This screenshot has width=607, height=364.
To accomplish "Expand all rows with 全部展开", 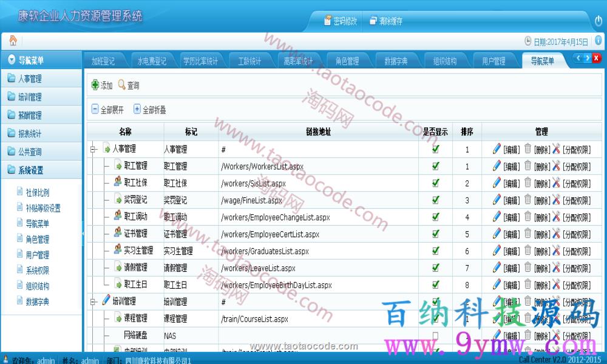I will (x=107, y=110).
